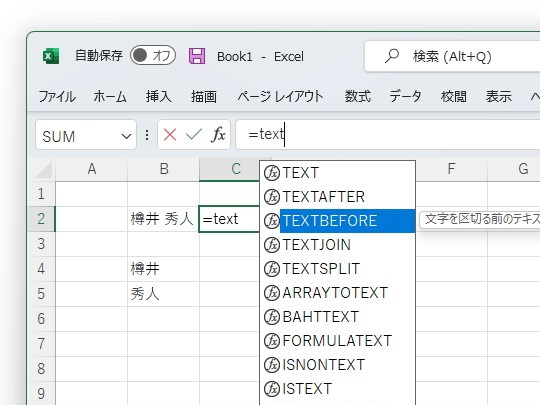Open Insert Function via the fx icon
Screen dimensions: 540x405
coord(218,134)
